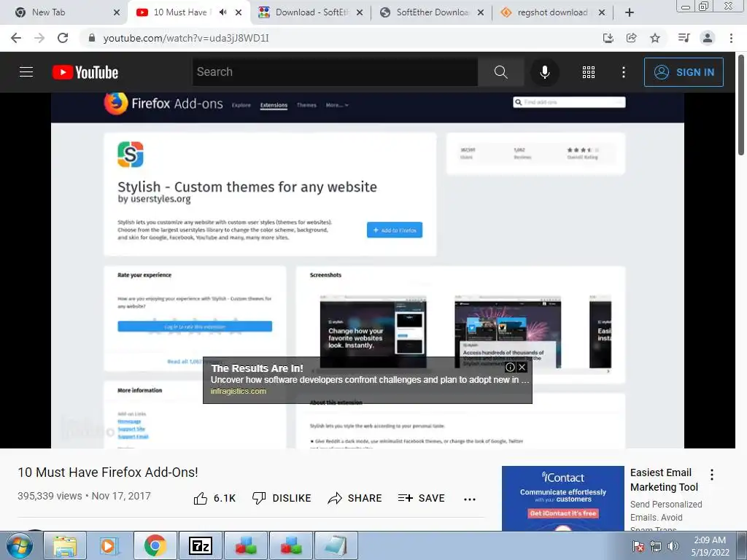This screenshot has height=560, width=747.
Task: Open the Easiest Email Marketing Tool ad title
Action: [x=664, y=480]
